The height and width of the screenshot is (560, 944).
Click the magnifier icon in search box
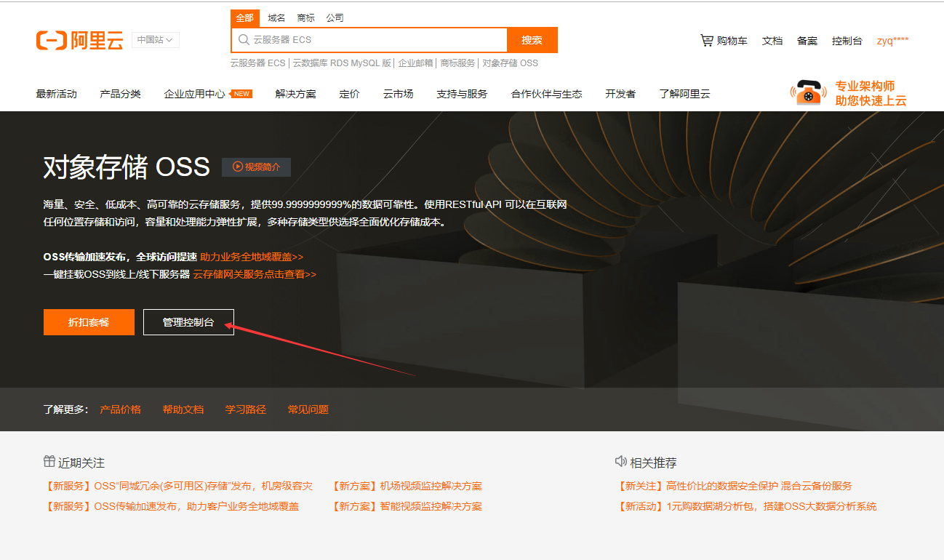coord(244,40)
